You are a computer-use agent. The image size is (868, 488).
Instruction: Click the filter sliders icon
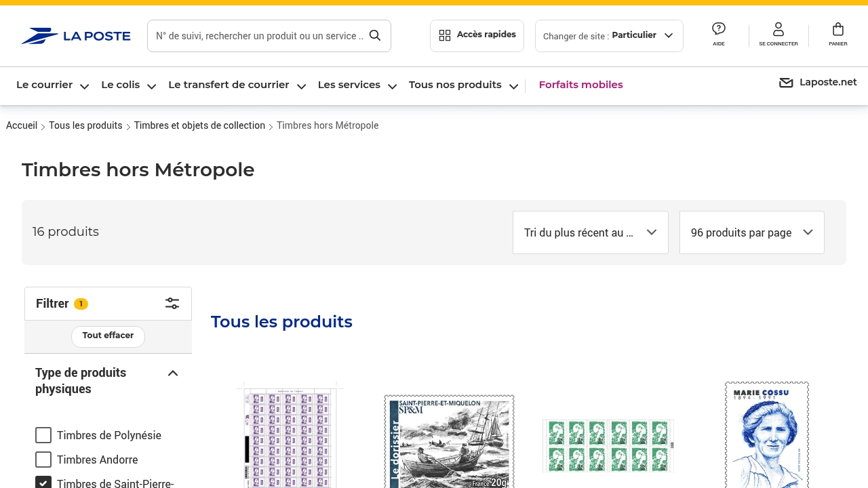(x=172, y=304)
